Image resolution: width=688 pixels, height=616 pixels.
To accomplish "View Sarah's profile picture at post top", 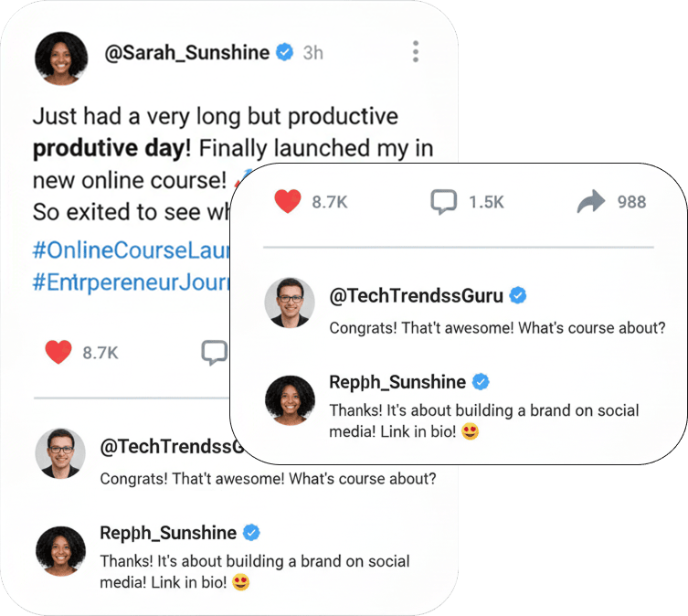I will pyautogui.click(x=61, y=58).
